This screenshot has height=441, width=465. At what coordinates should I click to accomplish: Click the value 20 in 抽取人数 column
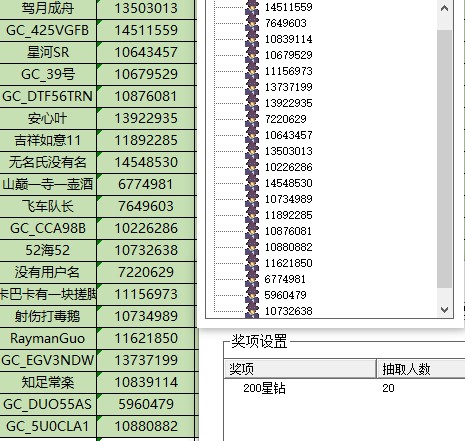coord(388,388)
